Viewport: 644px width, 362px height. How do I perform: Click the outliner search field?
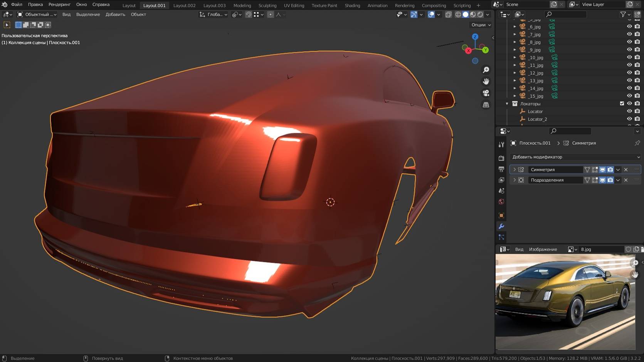(565, 14)
